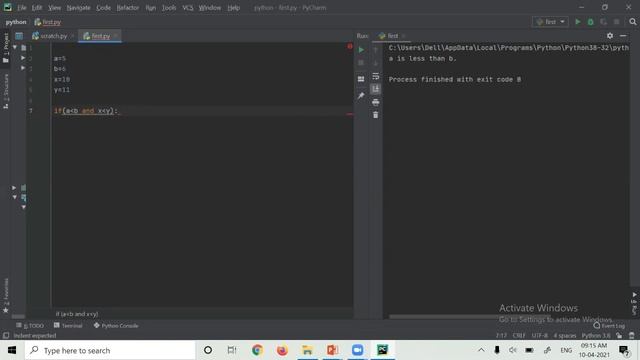Click the first.py breadcrumb in navigation bar
The width and height of the screenshot is (640, 360).
[x=48, y=22]
